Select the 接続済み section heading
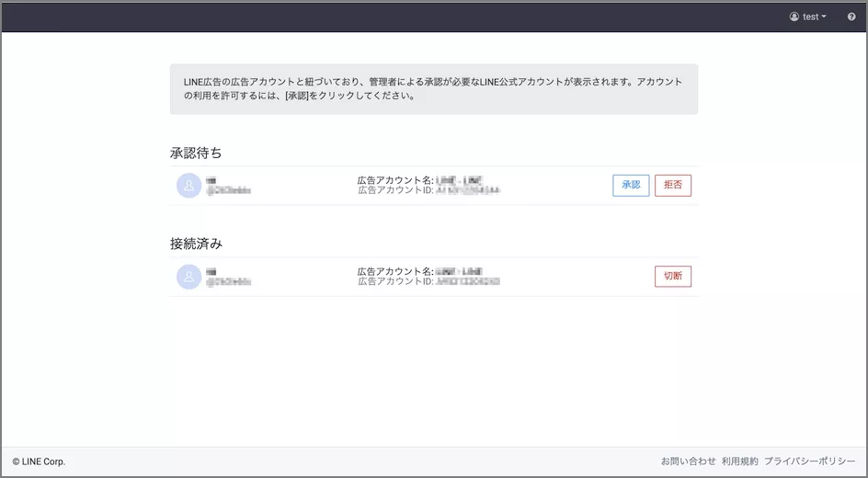 pos(196,244)
